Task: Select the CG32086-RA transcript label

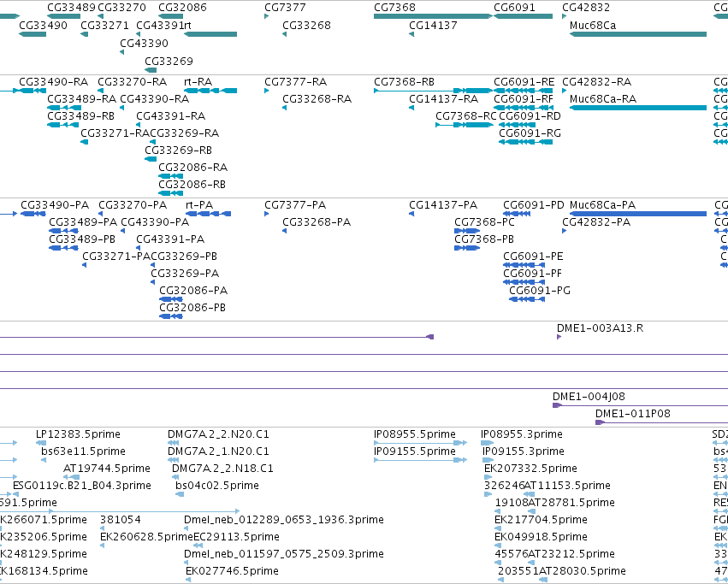Action: coord(193,167)
